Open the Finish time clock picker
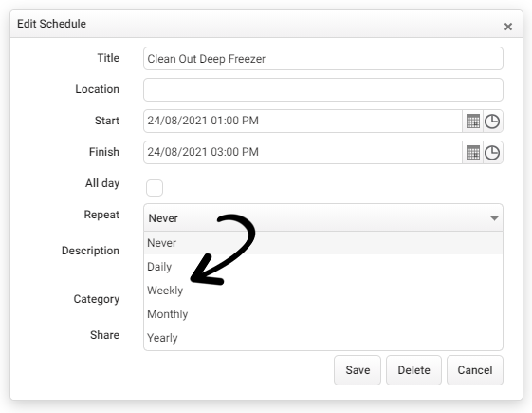 click(x=492, y=153)
